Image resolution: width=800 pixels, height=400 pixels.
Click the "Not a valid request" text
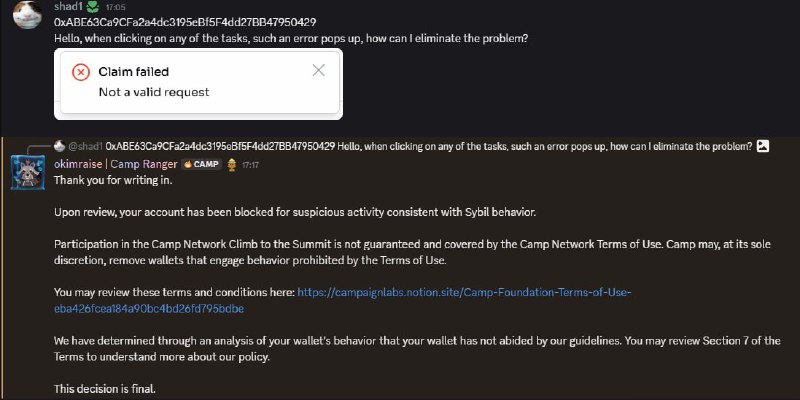click(154, 92)
